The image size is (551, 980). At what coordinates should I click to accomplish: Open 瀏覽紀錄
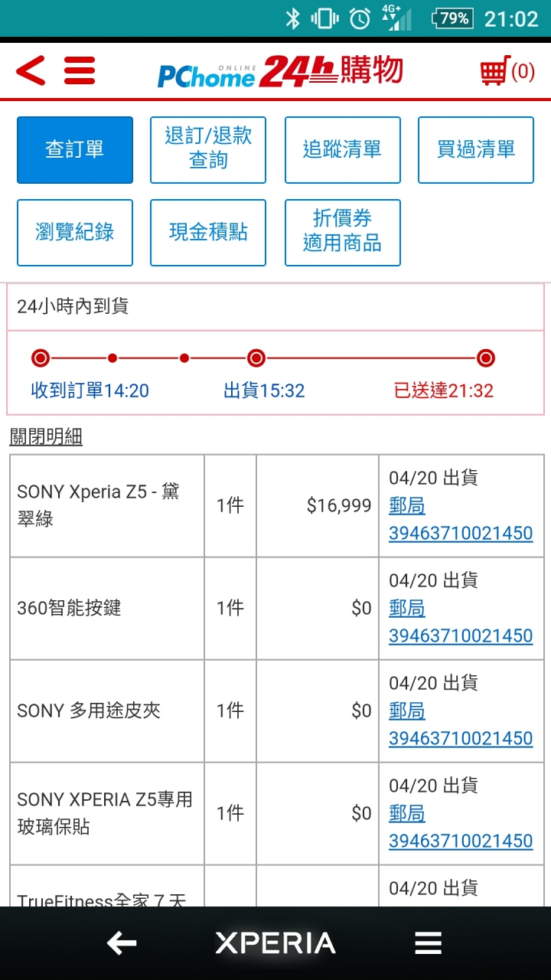(75, 233)
